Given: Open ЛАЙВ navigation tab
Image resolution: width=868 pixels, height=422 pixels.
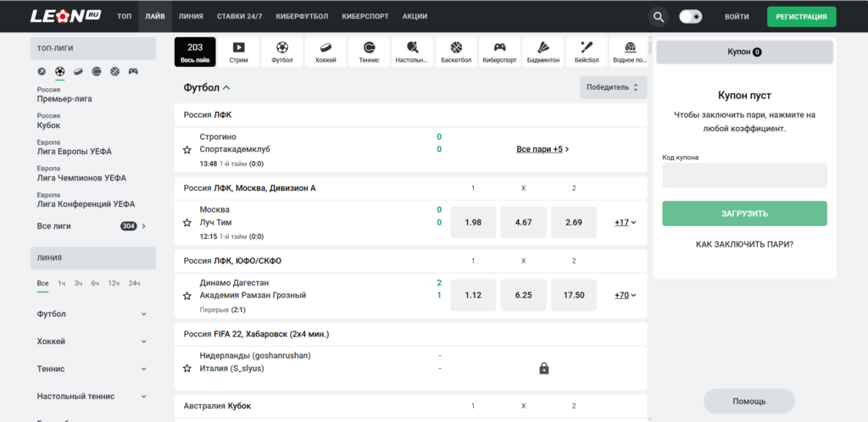Looking at the screenshot, I should click(x=155, y=17).
